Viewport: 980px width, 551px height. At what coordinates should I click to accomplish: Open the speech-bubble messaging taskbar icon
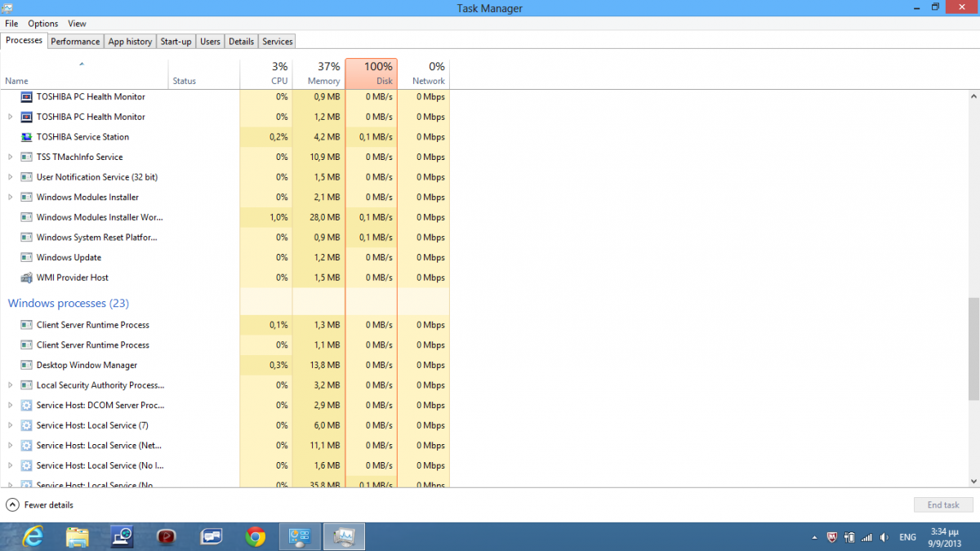point(212,536)
